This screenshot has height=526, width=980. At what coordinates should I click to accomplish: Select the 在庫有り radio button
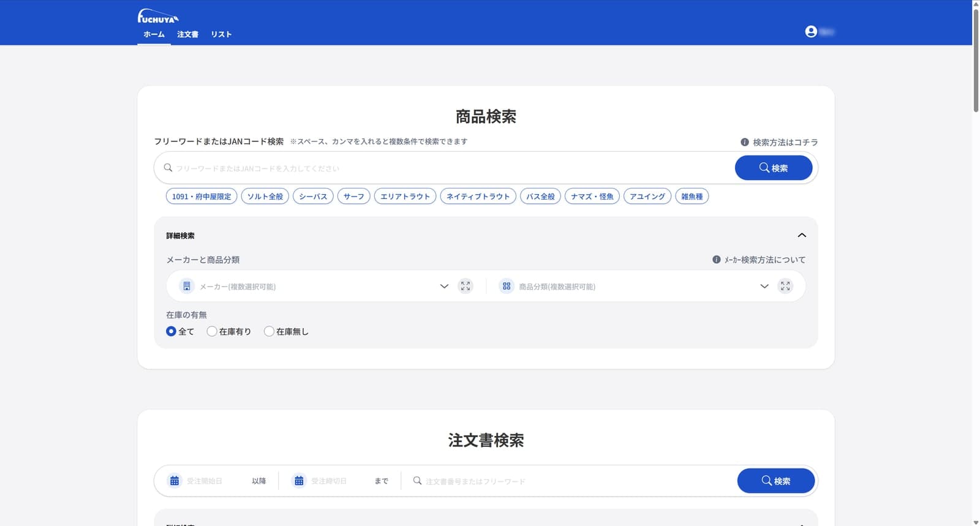(212, 331)
